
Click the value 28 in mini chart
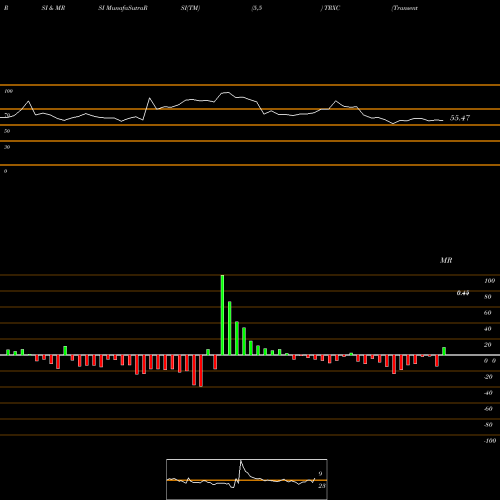point(322,486)
